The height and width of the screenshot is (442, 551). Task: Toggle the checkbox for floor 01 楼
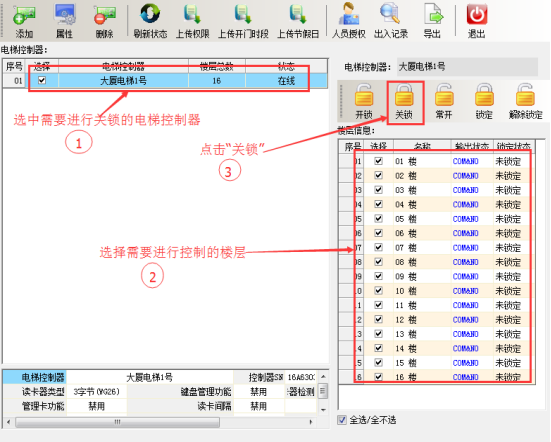tap(378, 161)
